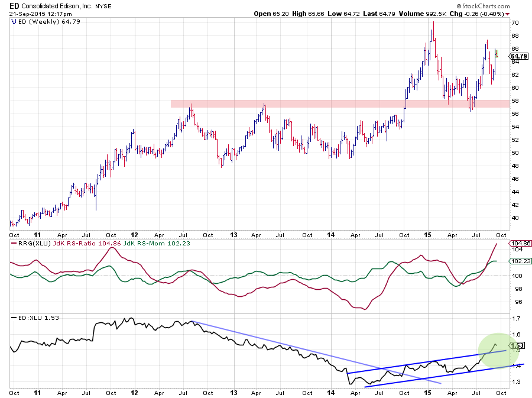Click the boxed 1.53 ratio tag
This screenshot has width=532, height=398.
tap(518, 346)
